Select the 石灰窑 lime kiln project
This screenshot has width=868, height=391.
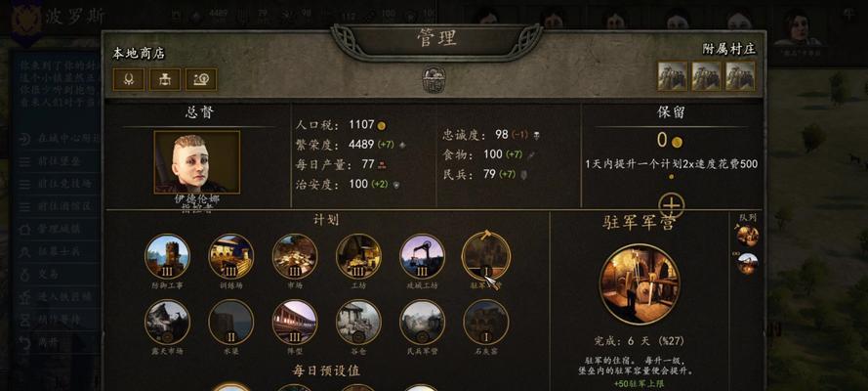click(x=486, y=322)
